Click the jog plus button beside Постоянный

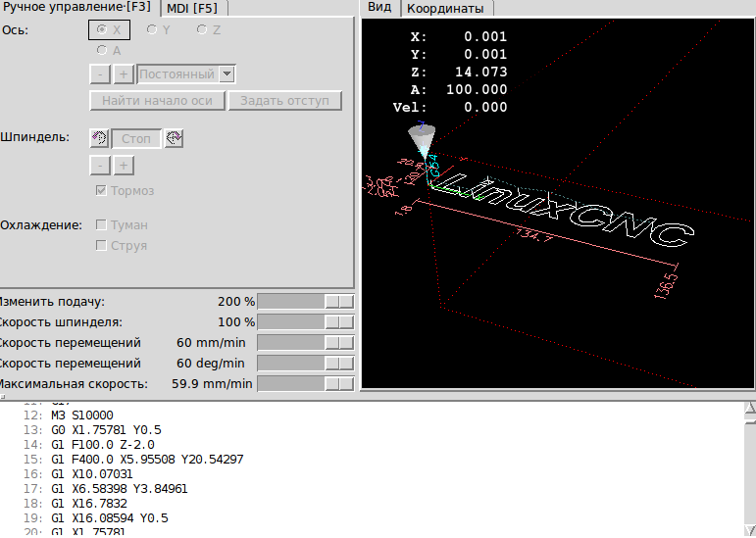coord(124,74)
